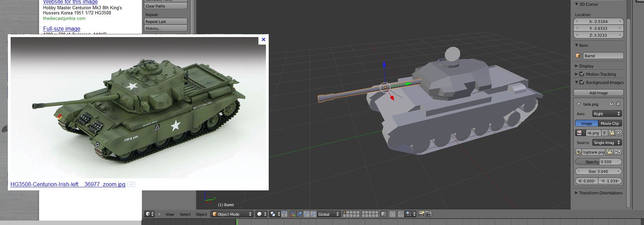The image size is (644, 225).
Task: Click the image offset X 0.000 field
Action: 587,181
